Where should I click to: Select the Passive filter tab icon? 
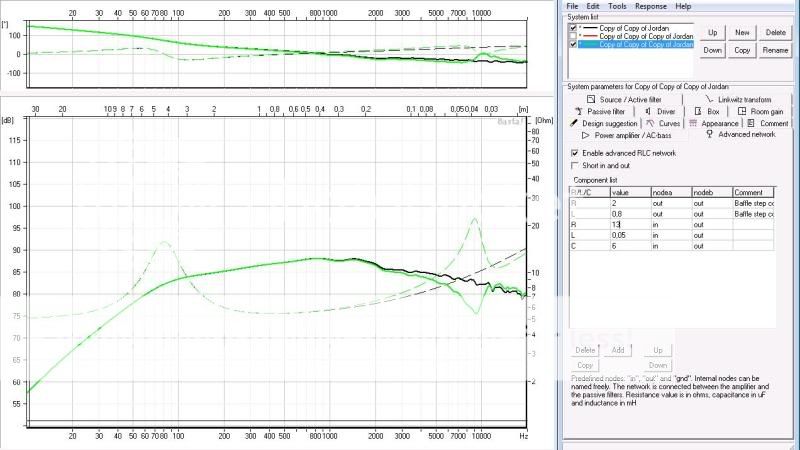tap(580, 111)
